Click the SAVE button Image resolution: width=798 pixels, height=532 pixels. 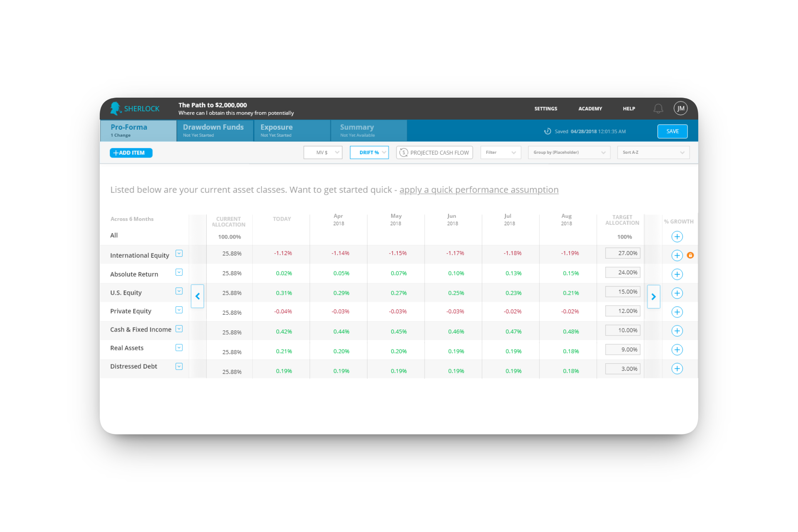672,131
